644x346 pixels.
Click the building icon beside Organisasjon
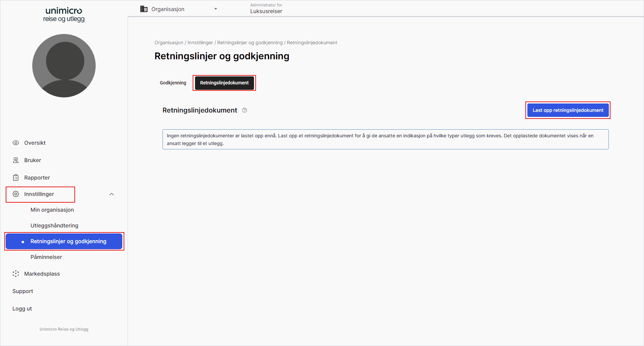click(x=144, y=9)
